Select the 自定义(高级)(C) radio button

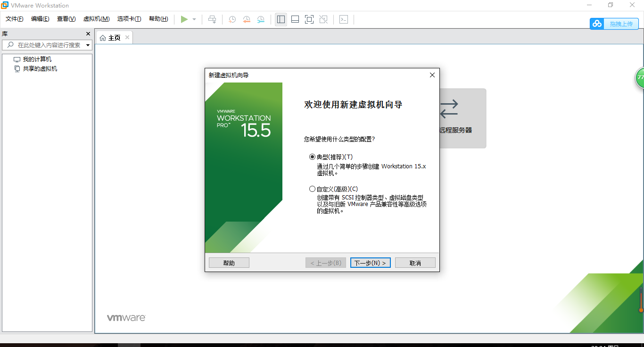pyautogui.click(x=312, y=189)
